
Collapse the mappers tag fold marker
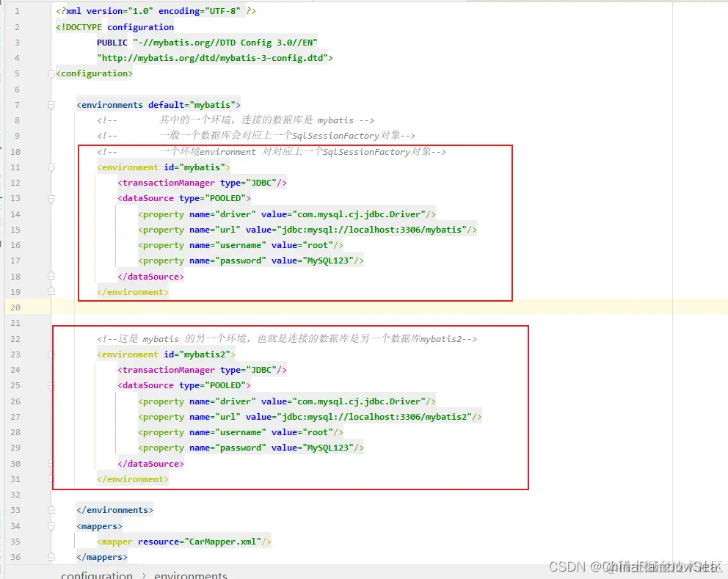pyautogui.click(x=51, y=527)
